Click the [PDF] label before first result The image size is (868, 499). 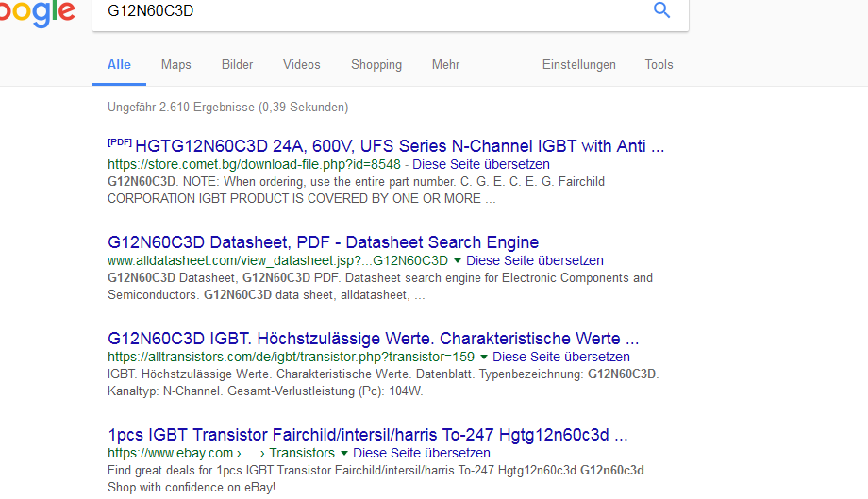(x=120, y=142)
